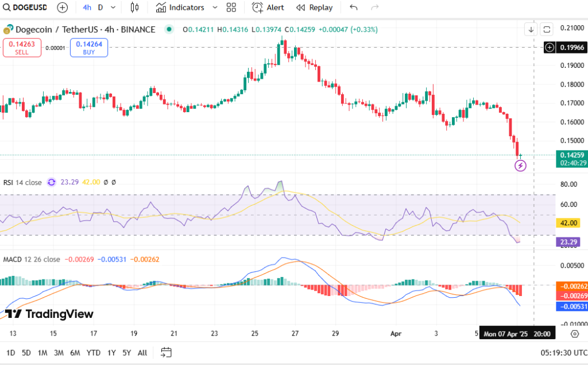
Task: Set chart range to 1M
Action: tap(42, 352)
